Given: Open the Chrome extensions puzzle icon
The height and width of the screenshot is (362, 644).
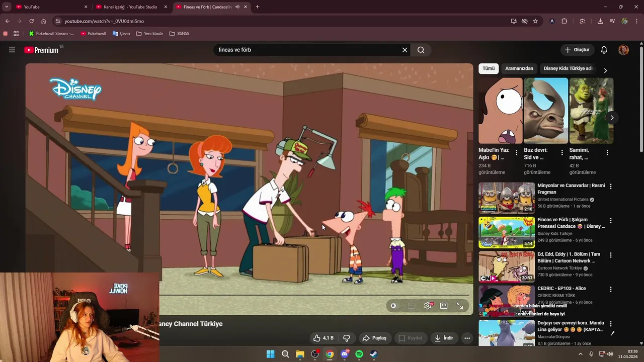Looking at the screenshot, I should pos(564,21).
